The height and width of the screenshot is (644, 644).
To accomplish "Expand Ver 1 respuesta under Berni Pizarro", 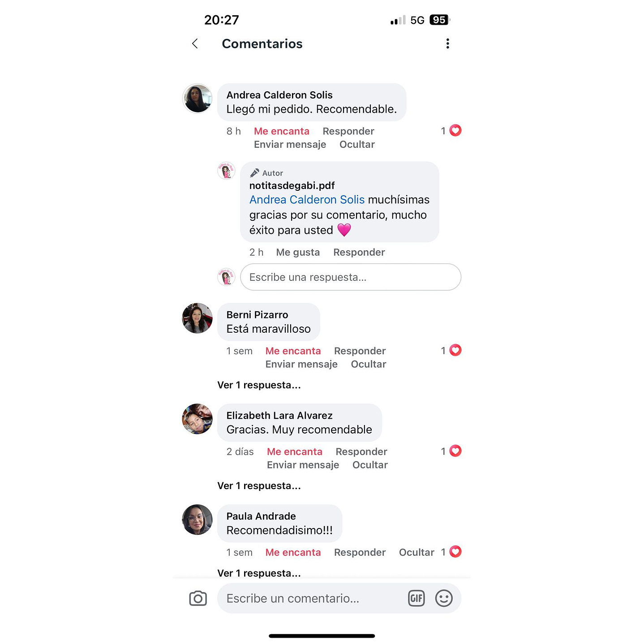I will (259, 385).
